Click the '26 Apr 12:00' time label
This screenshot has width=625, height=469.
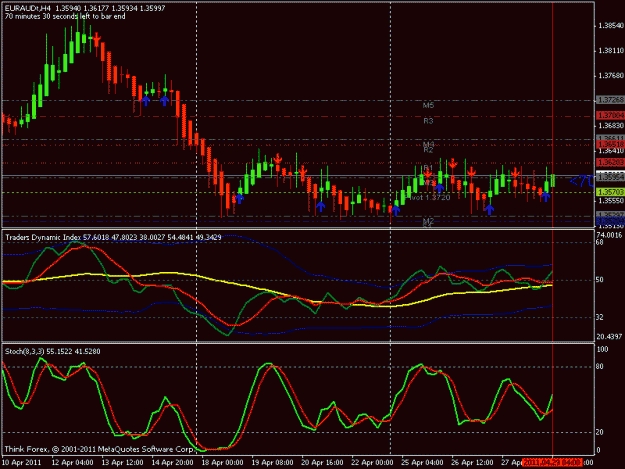pos(472,463)
